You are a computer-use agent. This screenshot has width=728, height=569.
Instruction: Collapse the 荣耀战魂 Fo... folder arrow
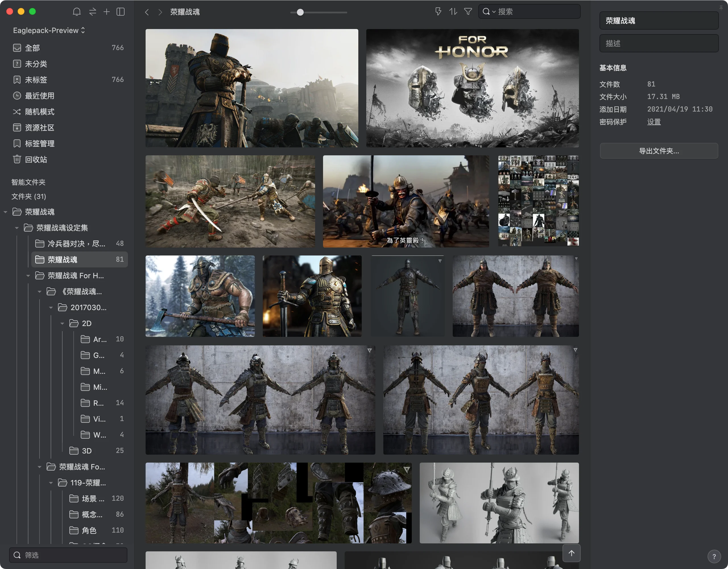pos(40,467)
